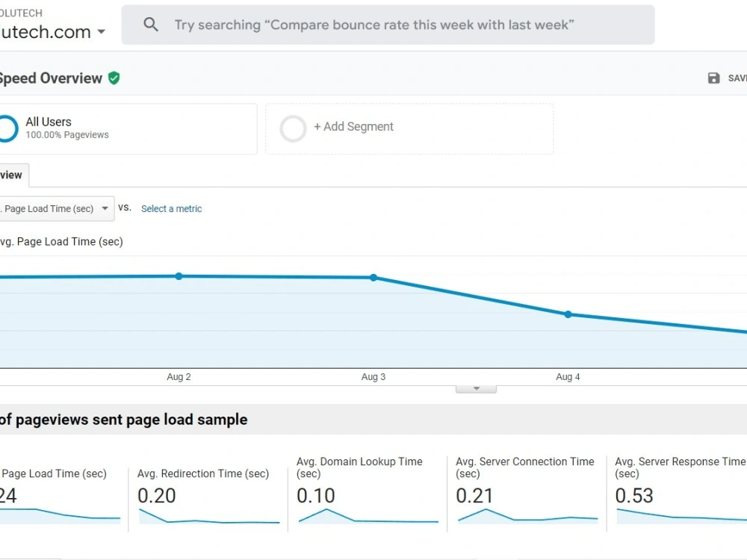This screenshot has width=747, height=560.
Task: Click the Avg. Redirection Time sparkline chart
Action: point(209,517)
